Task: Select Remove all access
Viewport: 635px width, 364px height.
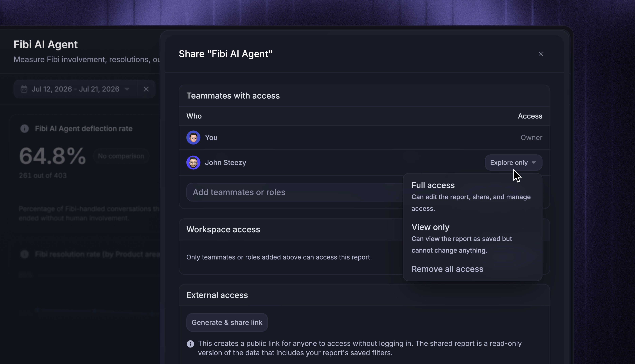Action: (472, 269)
